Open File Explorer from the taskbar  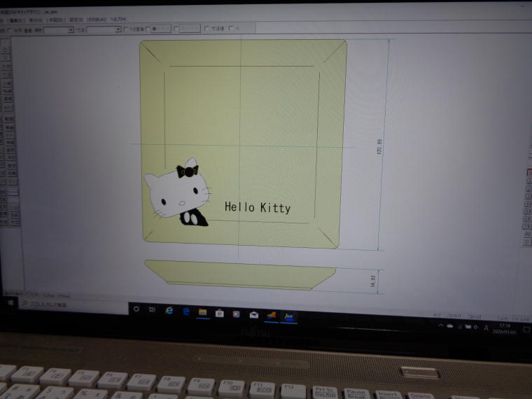[x=202, y=312]
